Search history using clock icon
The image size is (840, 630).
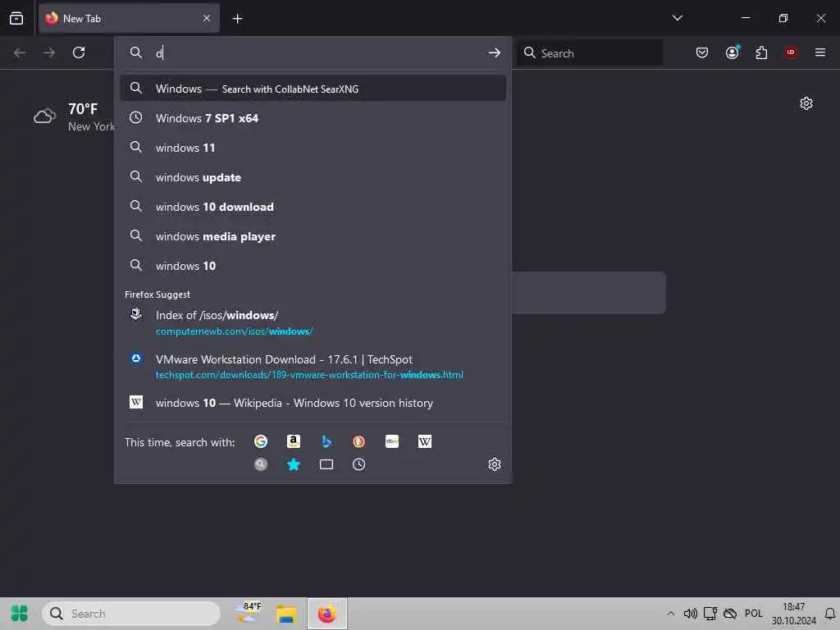pos(359,464)
